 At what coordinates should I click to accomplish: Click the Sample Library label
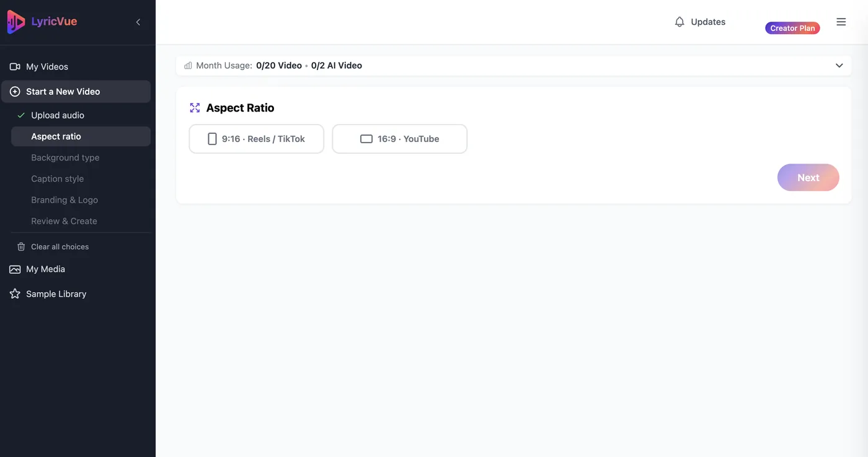(x=56, y=294)
